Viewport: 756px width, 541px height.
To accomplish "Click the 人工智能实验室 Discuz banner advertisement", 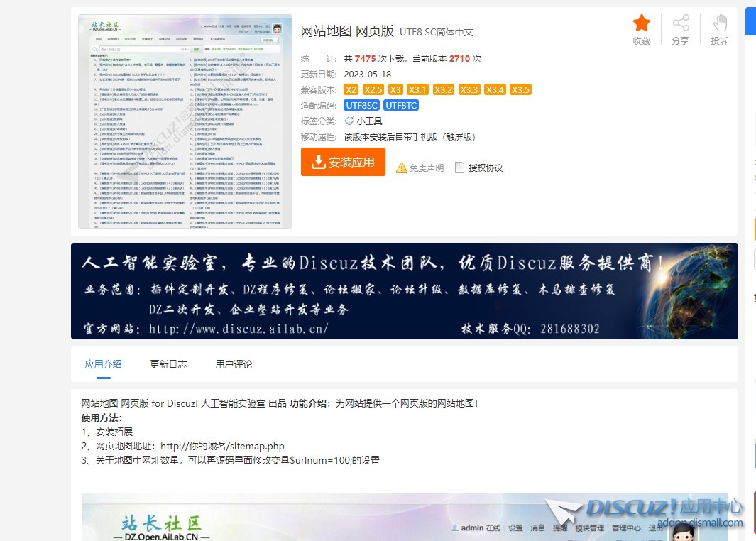I will [x=404, y=291].
